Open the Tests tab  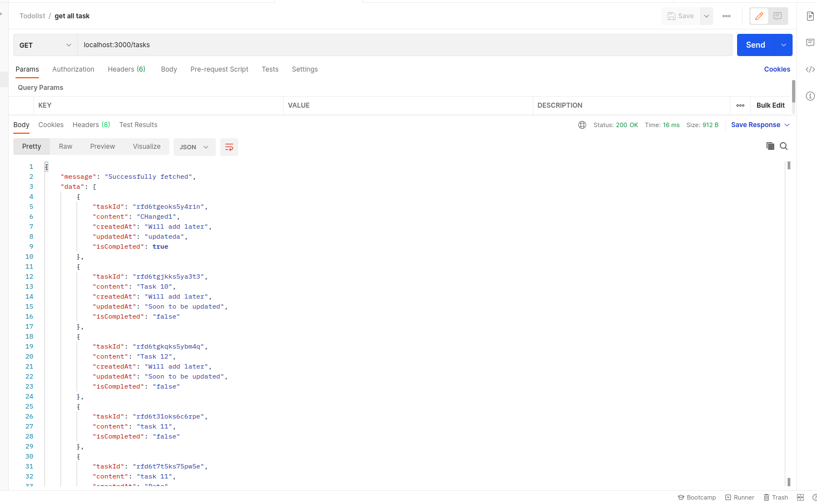270,69
